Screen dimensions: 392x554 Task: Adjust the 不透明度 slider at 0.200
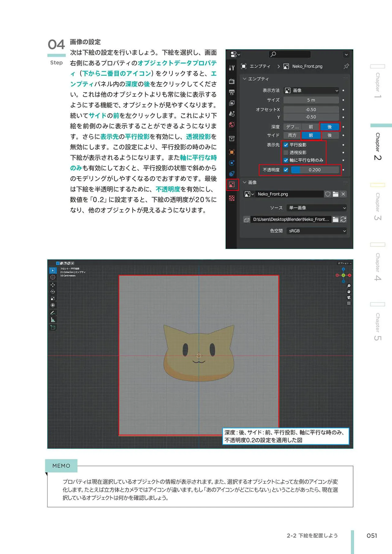click(315, 170)
